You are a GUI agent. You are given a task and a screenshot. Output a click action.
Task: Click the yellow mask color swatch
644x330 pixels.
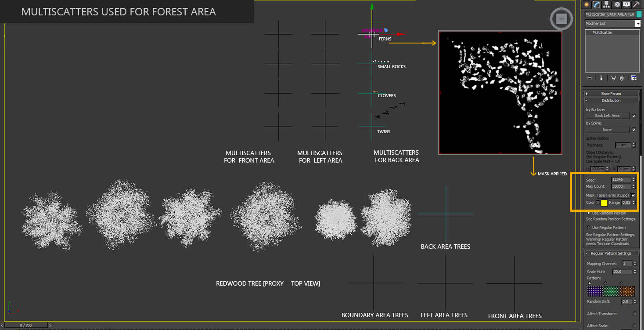click(x=604, y=203)
